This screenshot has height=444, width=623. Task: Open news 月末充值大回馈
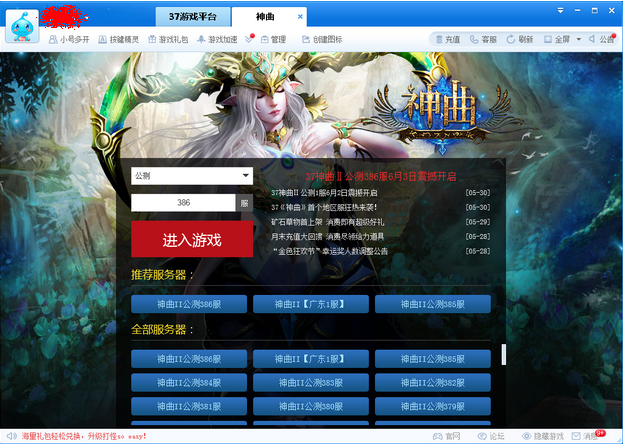tap(328, 237)
